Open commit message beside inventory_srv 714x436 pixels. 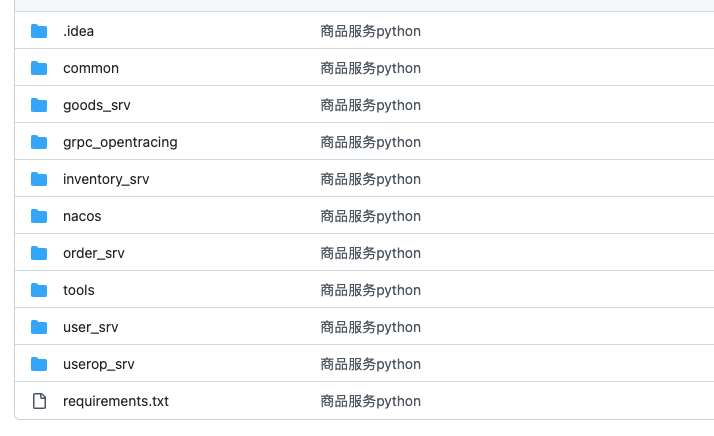click(371, 180)
